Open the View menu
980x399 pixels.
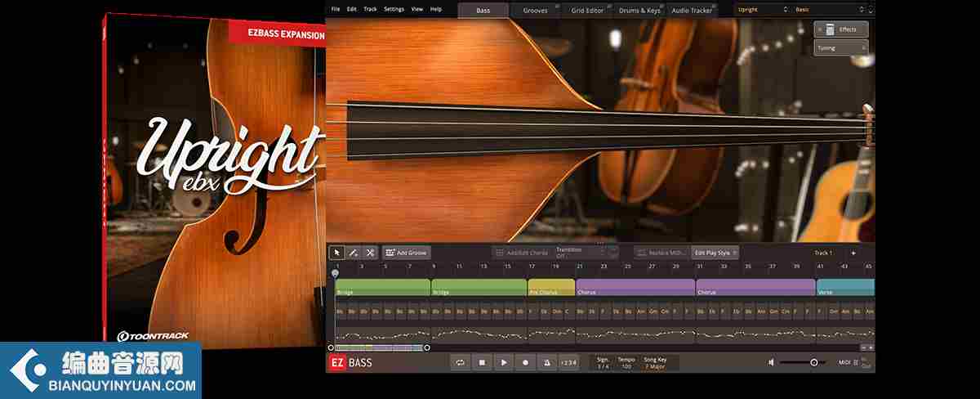click(x=417, y=9)
